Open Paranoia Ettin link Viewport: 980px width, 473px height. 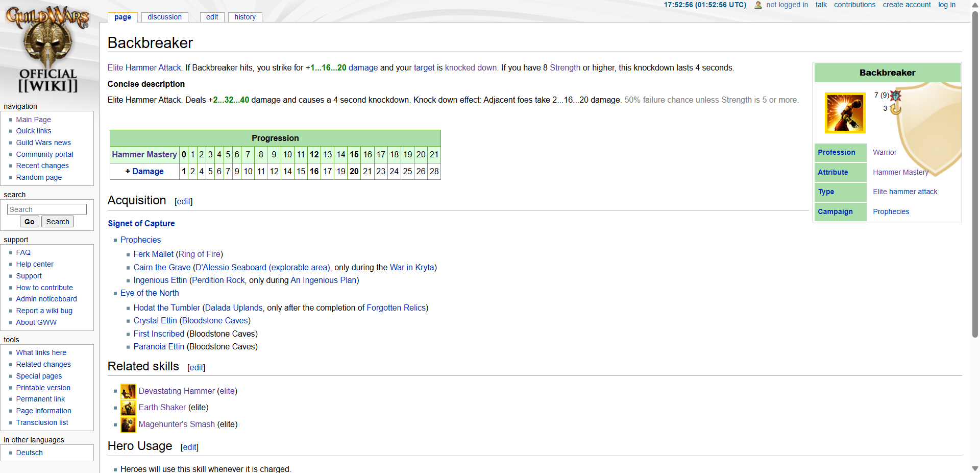[x=159, y=346]
